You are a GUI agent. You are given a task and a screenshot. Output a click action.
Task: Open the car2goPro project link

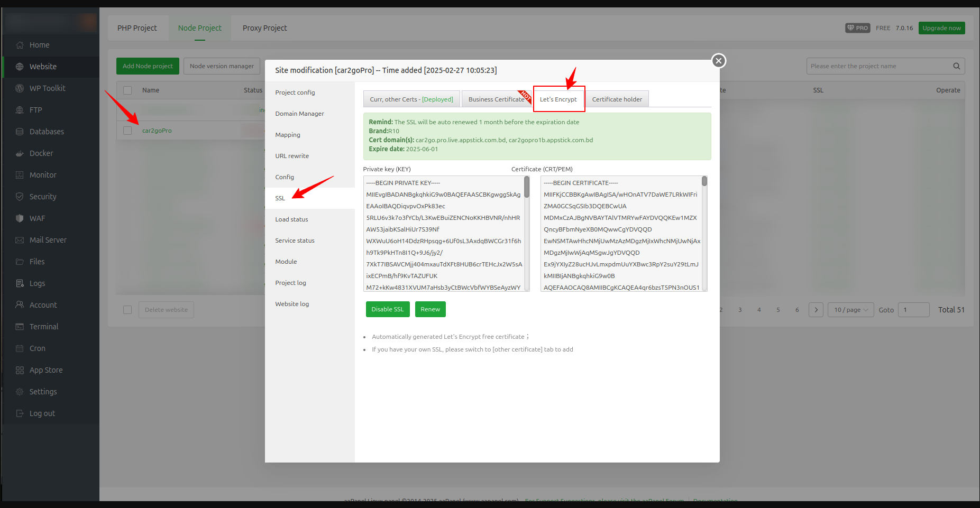click(x=157, y=131)
